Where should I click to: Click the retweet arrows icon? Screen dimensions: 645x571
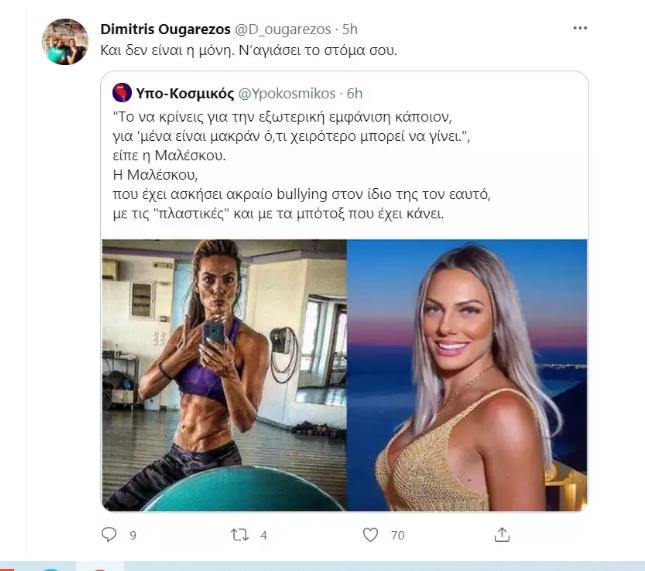pos(239,535)
